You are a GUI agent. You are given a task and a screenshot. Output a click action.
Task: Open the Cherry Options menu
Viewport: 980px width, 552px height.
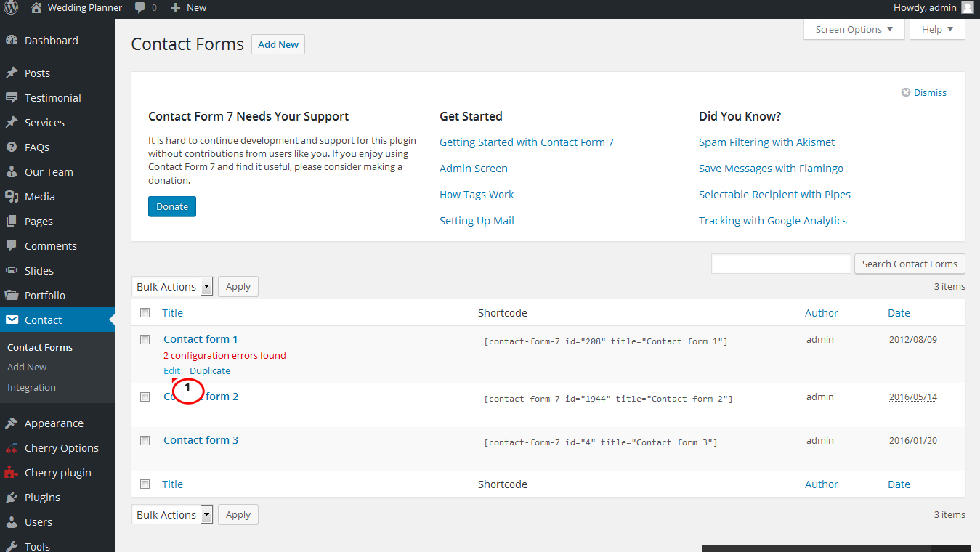click(x=62, y=448)
